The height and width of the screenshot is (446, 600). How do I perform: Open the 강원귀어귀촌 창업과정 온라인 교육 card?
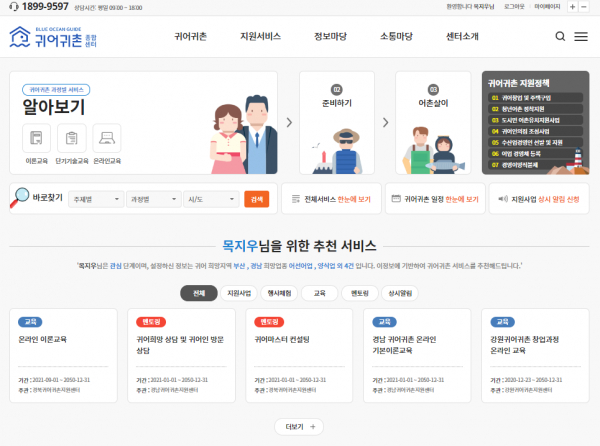coord(535,355)
